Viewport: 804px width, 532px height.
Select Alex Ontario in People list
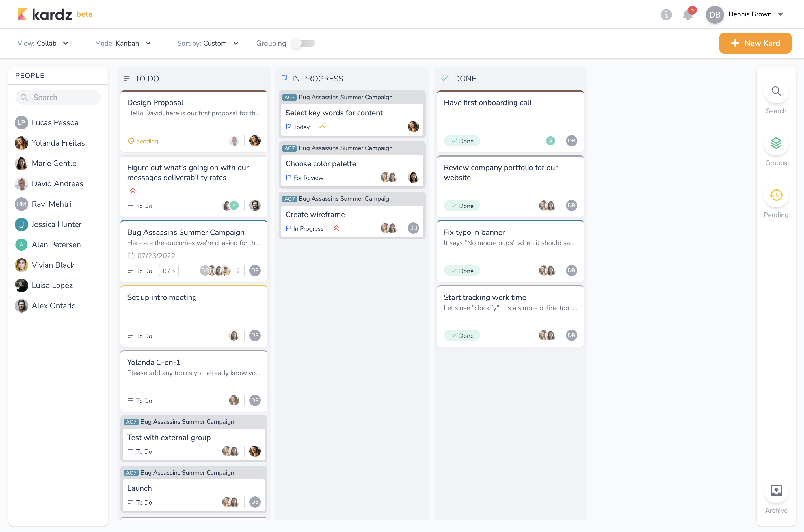(46, 306)
